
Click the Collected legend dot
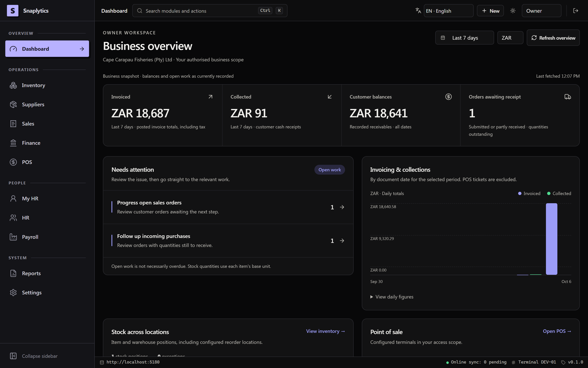pyautogui.click(x=549, y=193)
